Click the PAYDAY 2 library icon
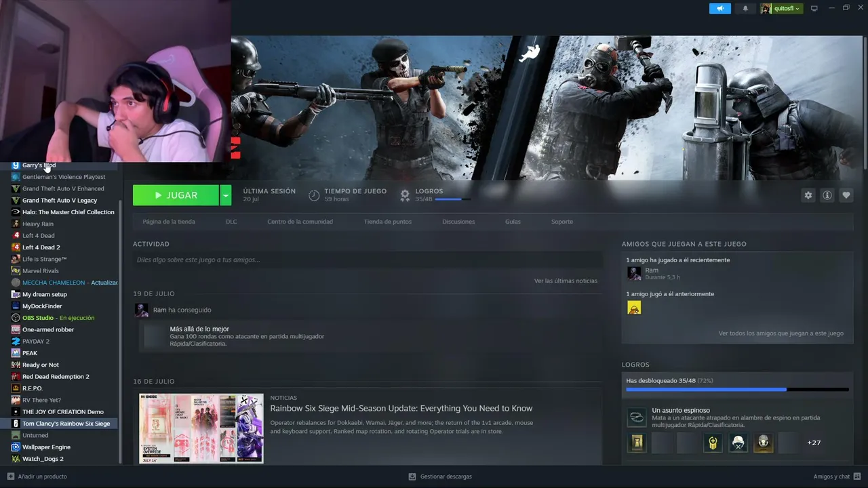The height and width of the screenshot is (488, 868). coord(16,342)
